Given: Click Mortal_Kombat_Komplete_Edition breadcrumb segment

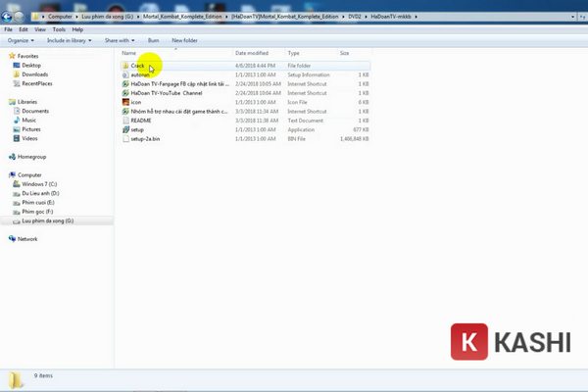Looking at the screenshot, I should pyautogui.click(x=182, y=17).
